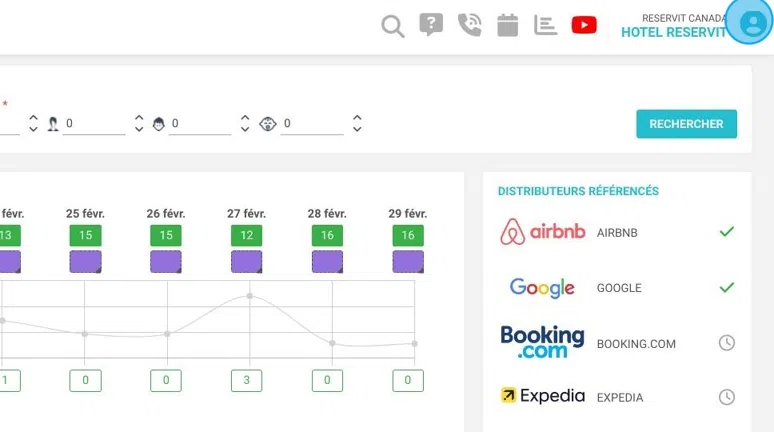This screenshot has height=432, width=774.
Task: Click the Expedia logo
Action: coord(542,396)
